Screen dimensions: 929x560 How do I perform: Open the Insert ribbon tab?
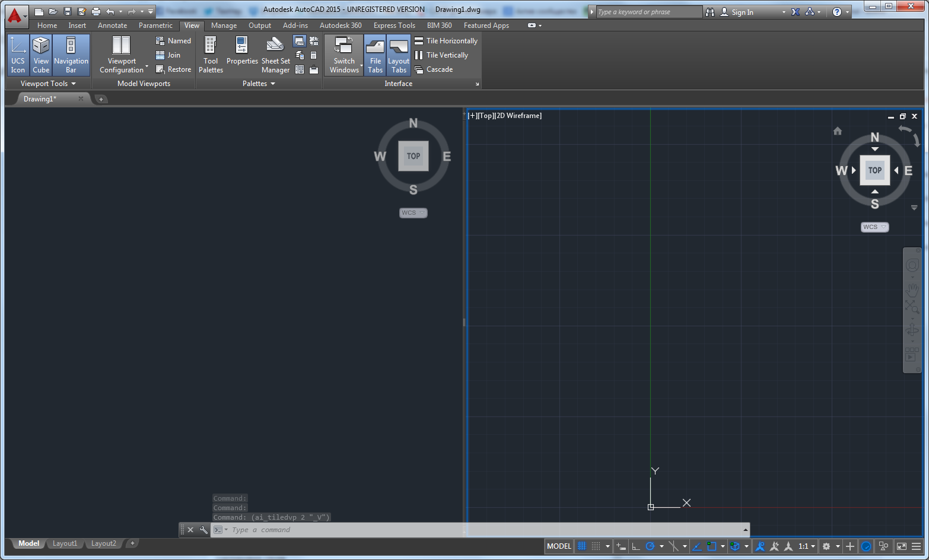click(x=77, y=26)
